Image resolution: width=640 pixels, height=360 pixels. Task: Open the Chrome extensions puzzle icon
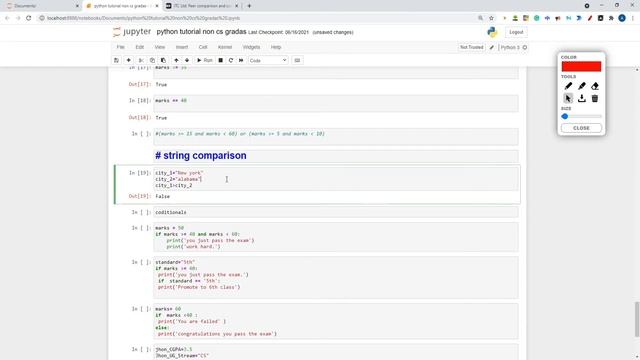tap(611, 18)
